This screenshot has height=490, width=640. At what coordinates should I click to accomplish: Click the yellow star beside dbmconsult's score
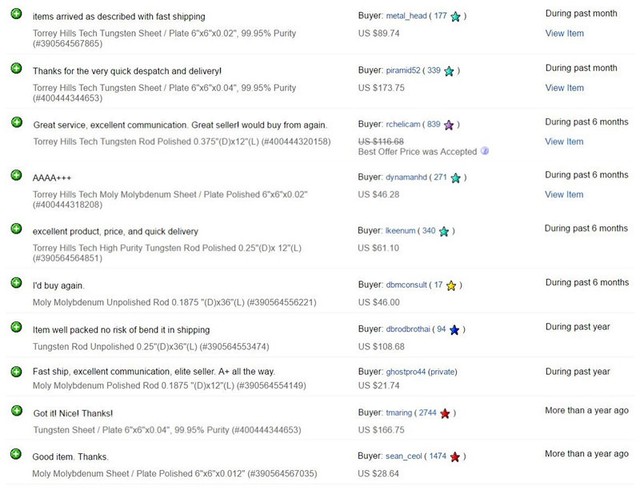(451, 285)
